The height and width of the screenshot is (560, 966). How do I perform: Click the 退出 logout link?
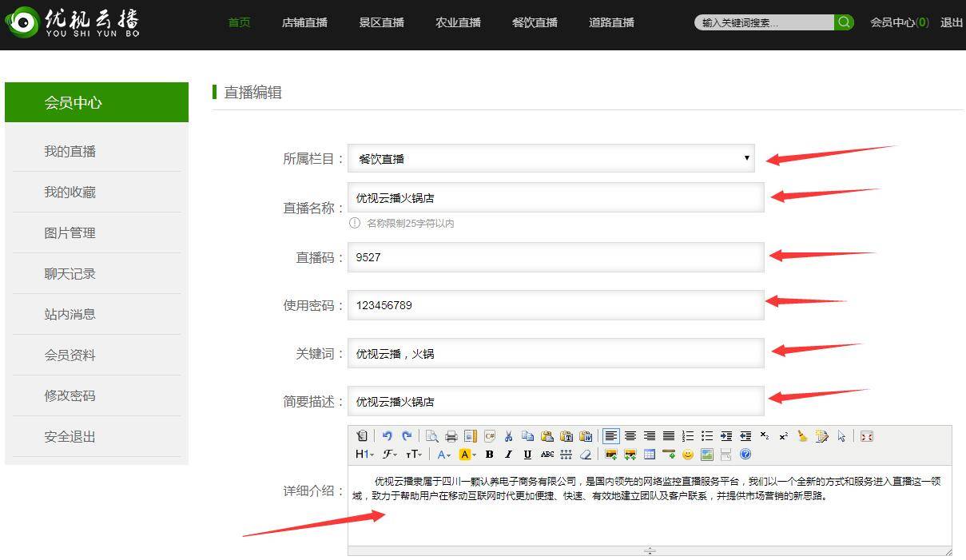click(x=952, y=22)
